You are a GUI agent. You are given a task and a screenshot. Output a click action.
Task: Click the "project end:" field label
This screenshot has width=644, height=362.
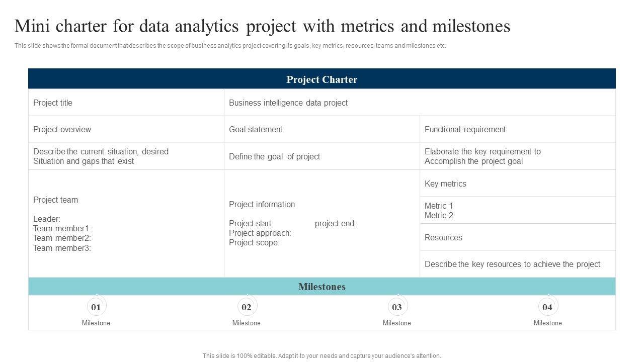(335, 223)
